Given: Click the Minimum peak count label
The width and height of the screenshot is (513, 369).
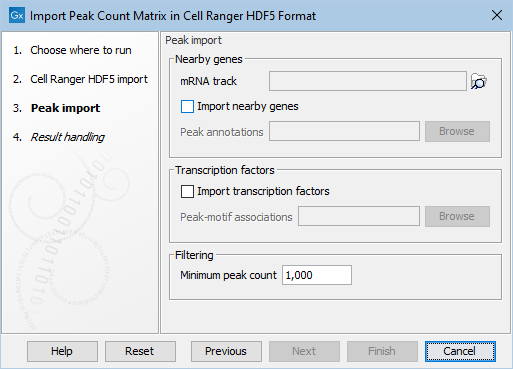Looking at the screenshot, I should click(228, 275).
